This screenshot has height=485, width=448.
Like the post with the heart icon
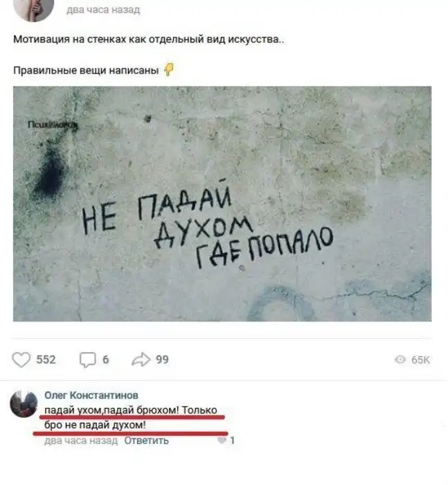(x=21, y=360)
